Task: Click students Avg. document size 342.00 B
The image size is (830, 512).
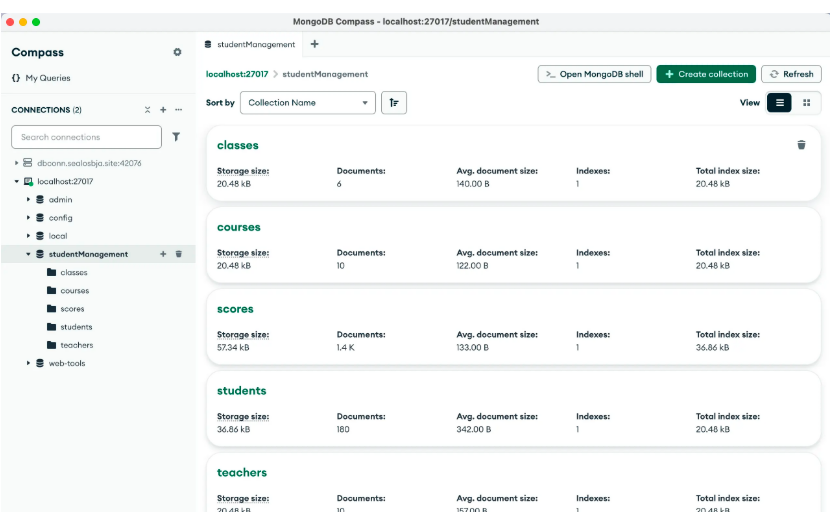Action: click(474, 429)
